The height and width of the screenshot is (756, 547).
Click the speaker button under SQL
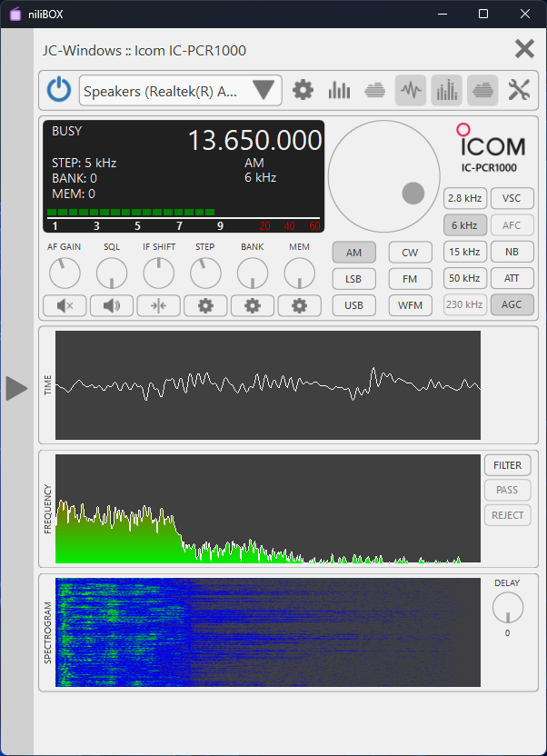click(112, 305)
